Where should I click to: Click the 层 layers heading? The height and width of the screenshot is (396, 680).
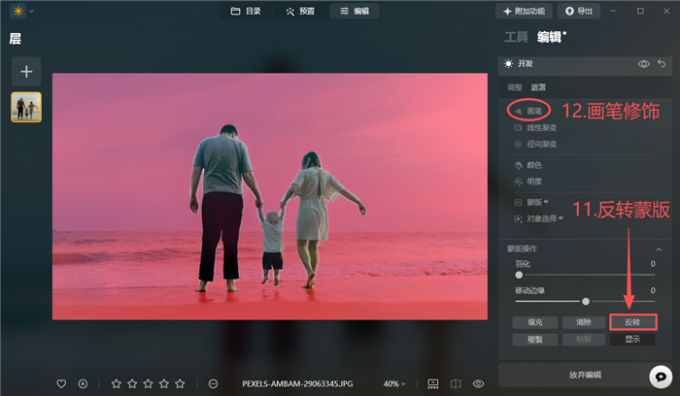point(15,39)
